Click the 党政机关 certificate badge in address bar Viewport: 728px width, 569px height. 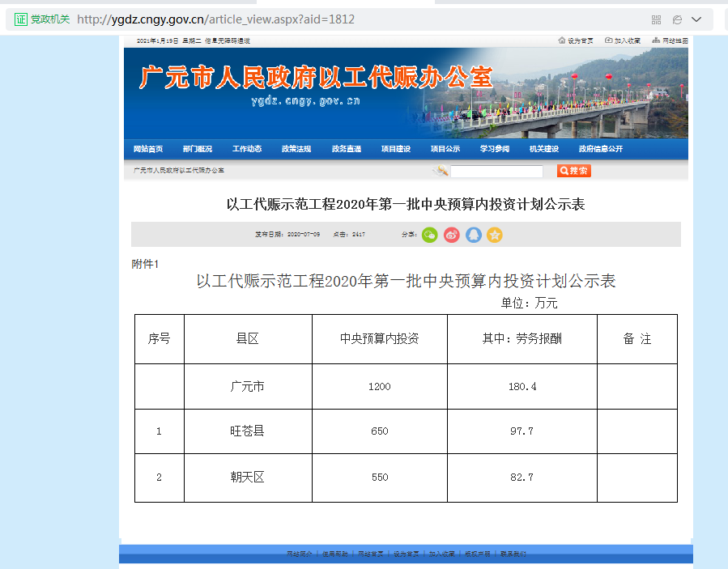[42, 19]
